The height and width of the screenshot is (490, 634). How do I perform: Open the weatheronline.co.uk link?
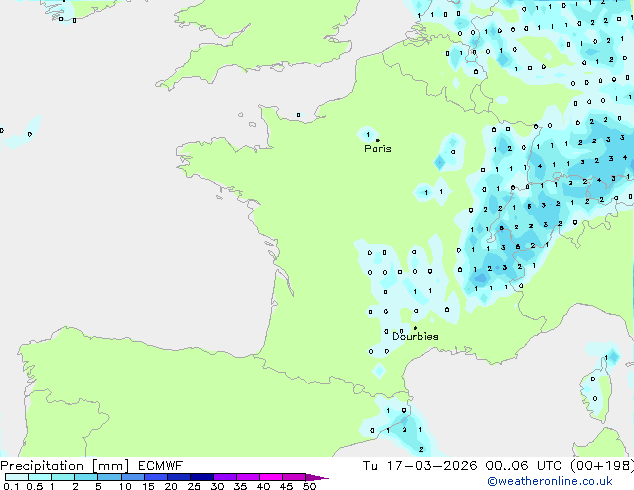point(550,481)
